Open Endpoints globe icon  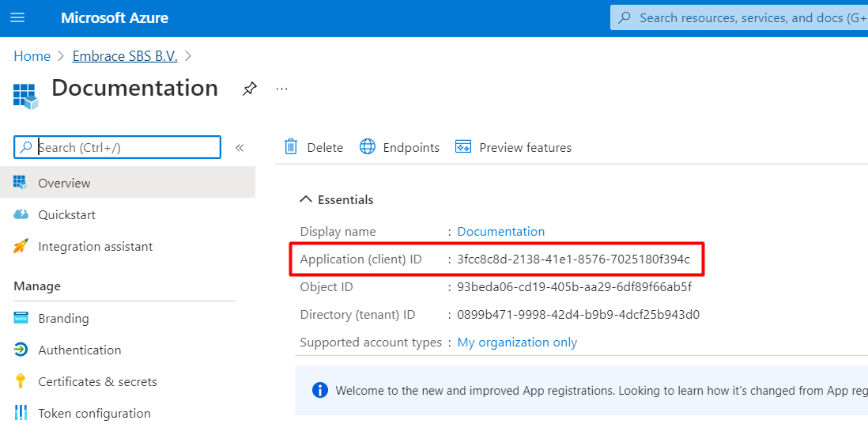(x=368, y=147)
